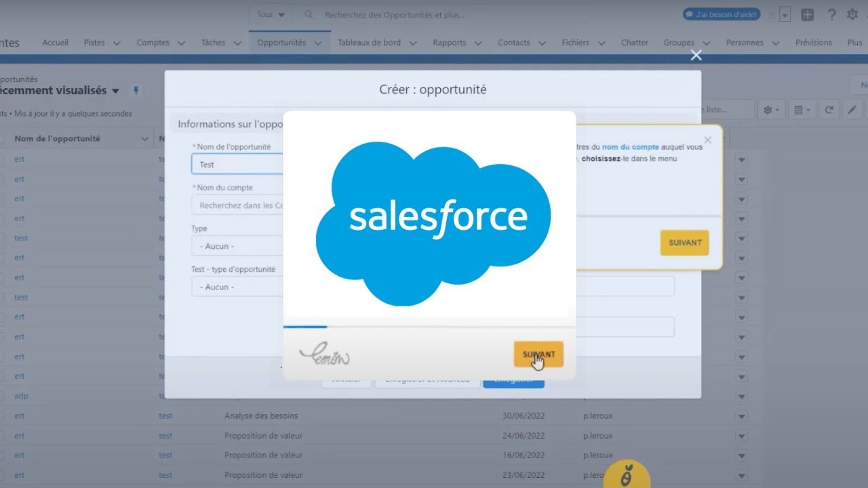Image resolution: width=868 pixels, height=488 pixels.
Task: Dismiss the nom du compte tooltip
Action: point(708,140)
